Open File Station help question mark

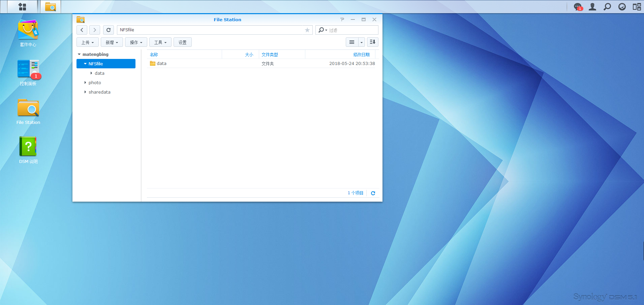[x=342, y=20]
